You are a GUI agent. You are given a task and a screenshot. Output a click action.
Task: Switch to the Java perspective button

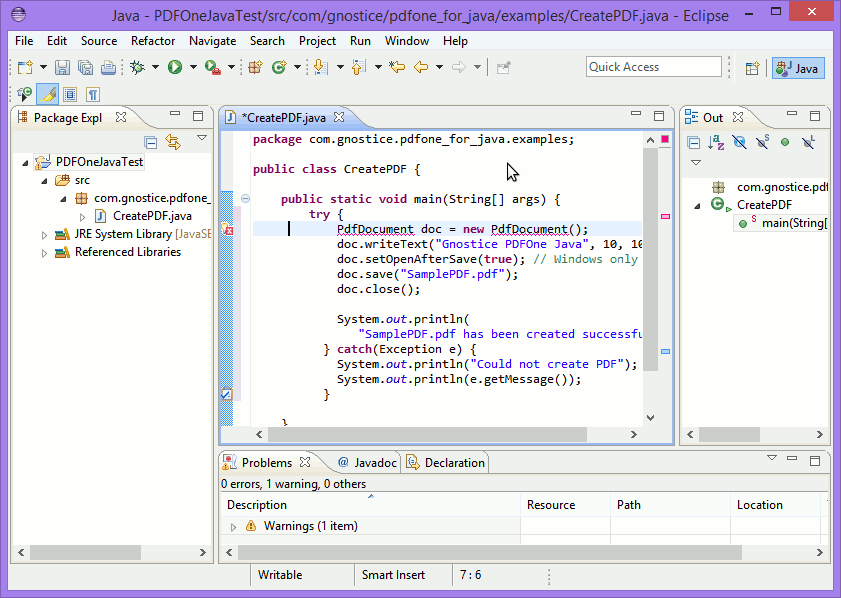tap(798, 68)
